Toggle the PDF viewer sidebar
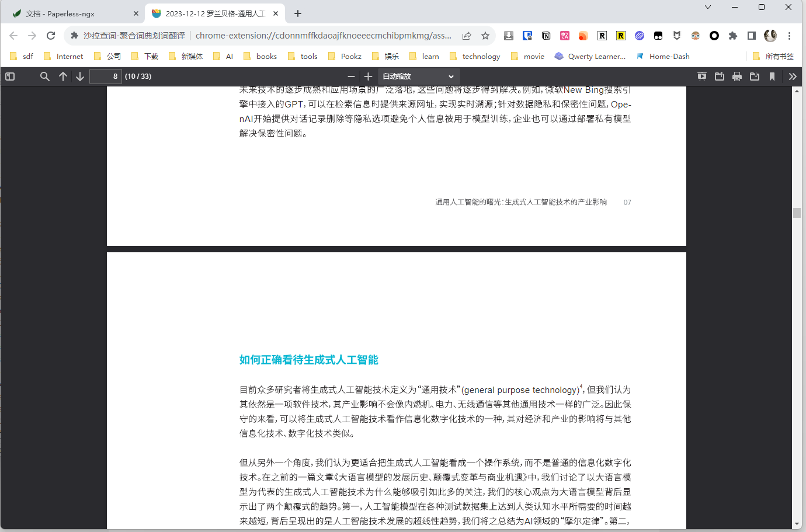This screenshot has width=806, height=532. (10, 77)
